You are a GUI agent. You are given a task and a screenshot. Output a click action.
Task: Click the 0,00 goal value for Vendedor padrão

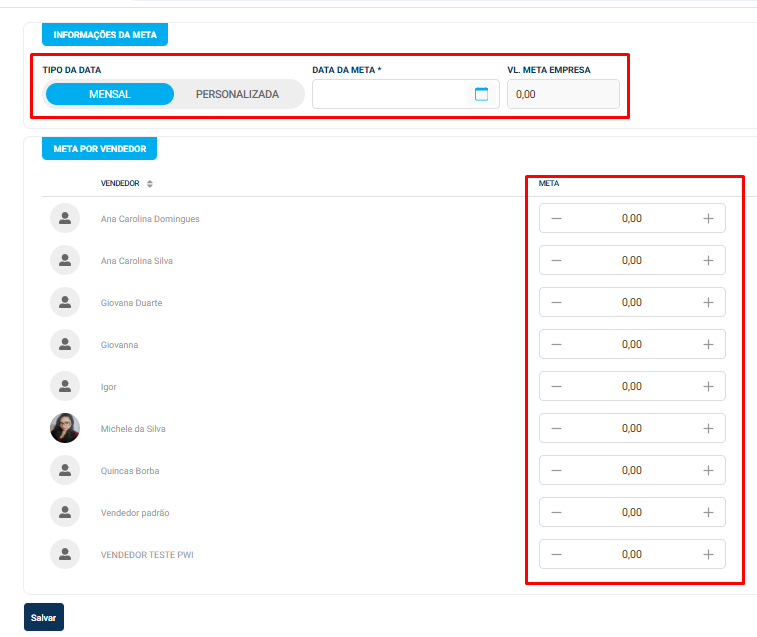[631, 512]
